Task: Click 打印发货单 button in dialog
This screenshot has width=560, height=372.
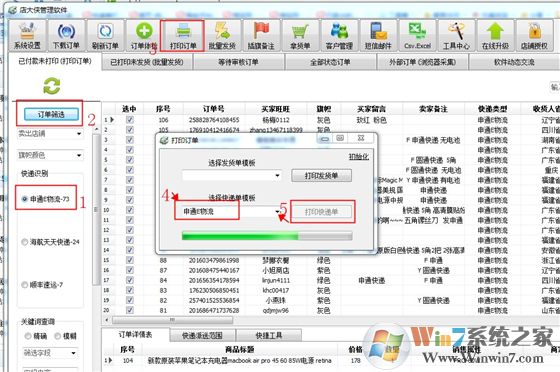Action: tap(321, 176)
